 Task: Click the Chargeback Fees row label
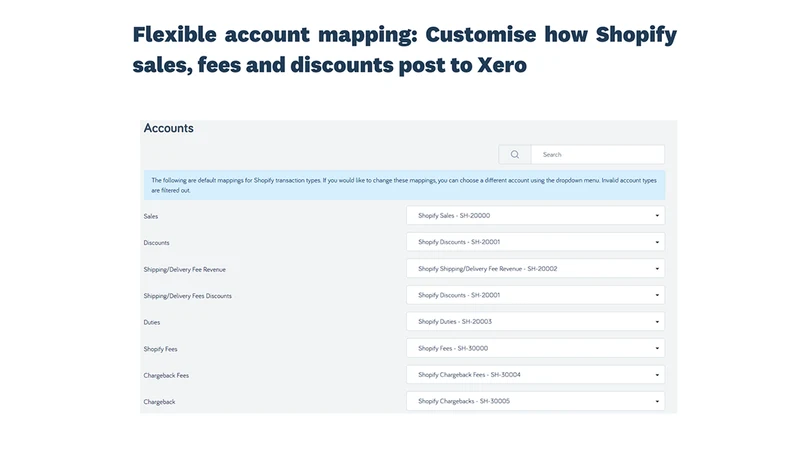(166, 376)
